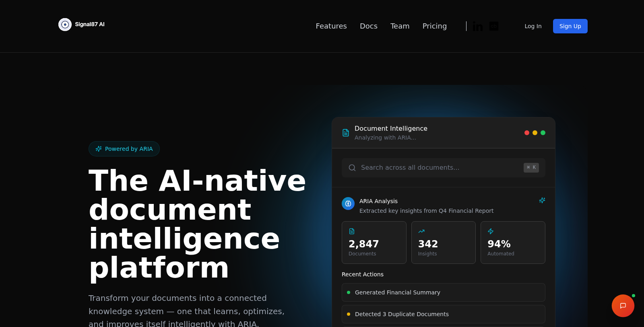
Task: Navigate to Pricing
Action: coord(434,26)
